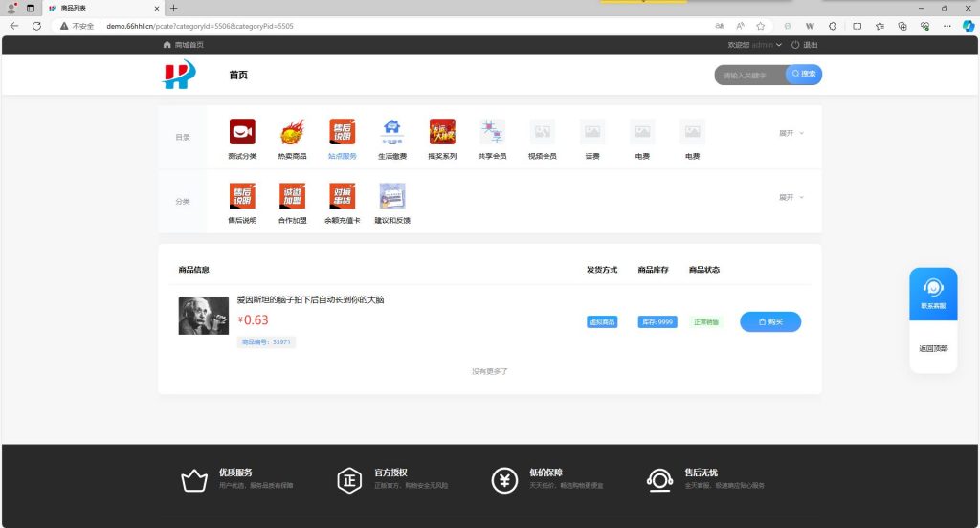The height and width of the screenshot is (528, 980).
Task: Click the 正常销售 status tag
Action: [x=706, y=322]
